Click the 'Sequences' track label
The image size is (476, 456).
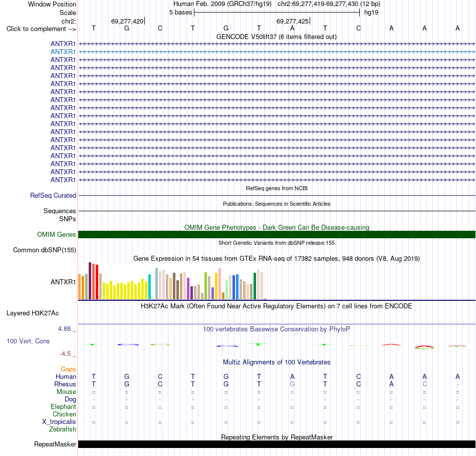point(60,211)
